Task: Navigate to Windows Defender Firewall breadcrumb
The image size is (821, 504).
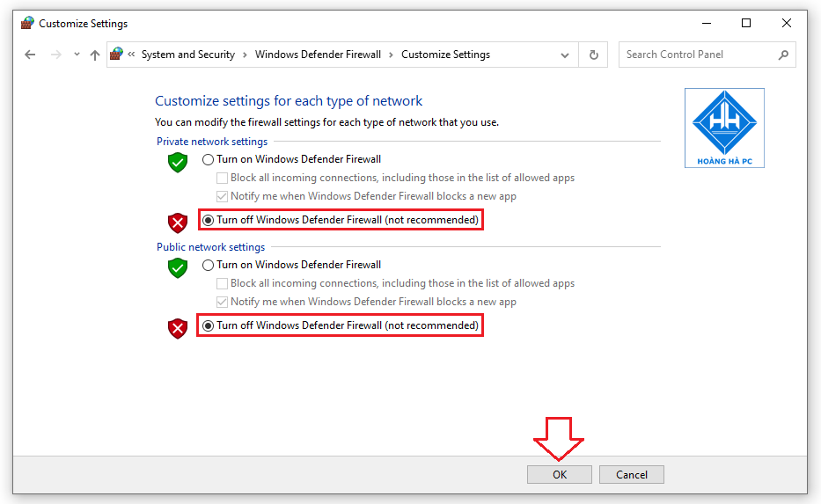Action: point(318,55)
